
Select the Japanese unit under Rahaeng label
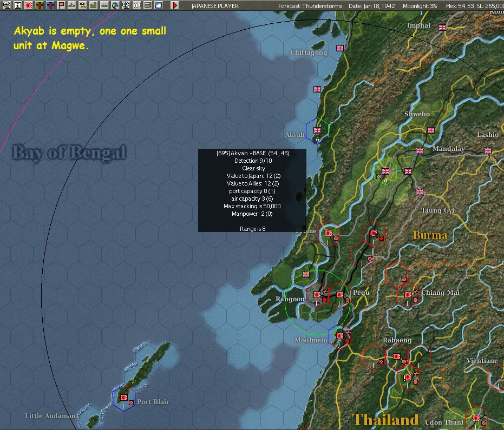(397, 356)
